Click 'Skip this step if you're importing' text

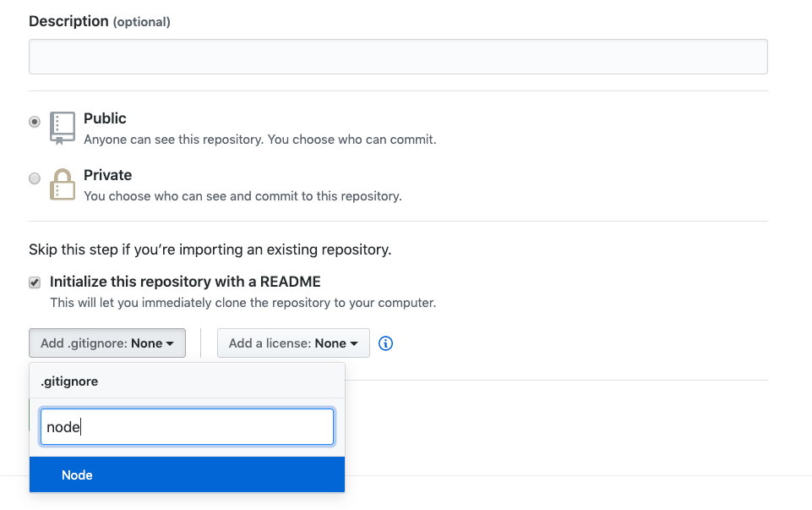210,250
